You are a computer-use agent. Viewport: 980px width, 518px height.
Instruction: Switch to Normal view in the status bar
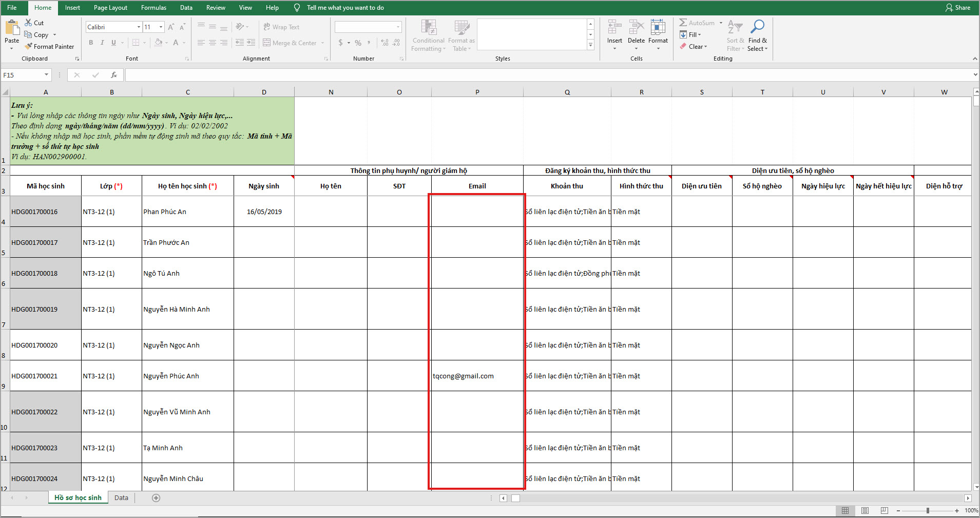pyautogui.click(x=845, y=510)
